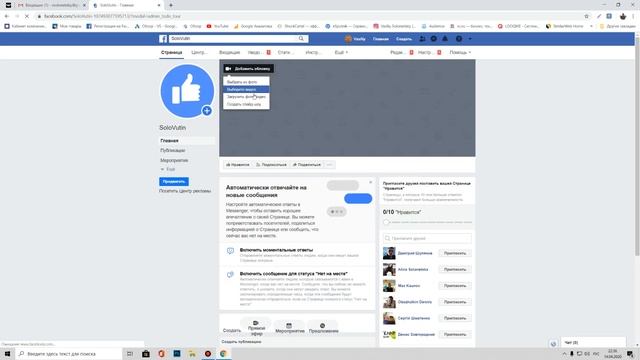Close the automatic replies card
This screenshot has height=360, width=640.
(x=371, y=182)
